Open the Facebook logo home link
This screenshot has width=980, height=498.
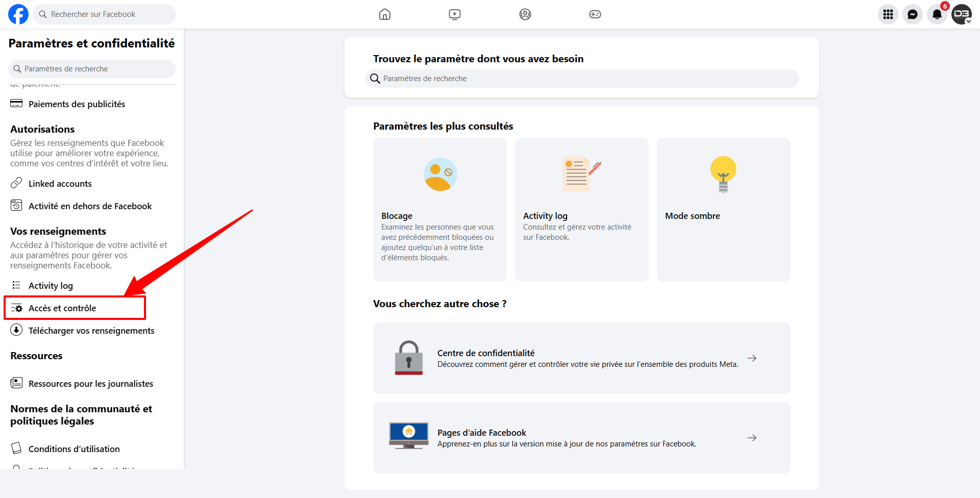(18, 14)
